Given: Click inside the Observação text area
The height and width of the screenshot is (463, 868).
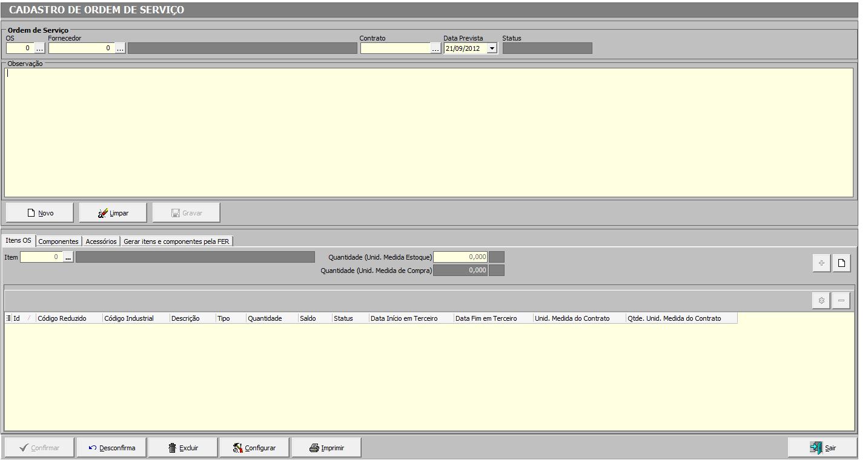Looking at the screenshot, I should [x=428, y=132].
